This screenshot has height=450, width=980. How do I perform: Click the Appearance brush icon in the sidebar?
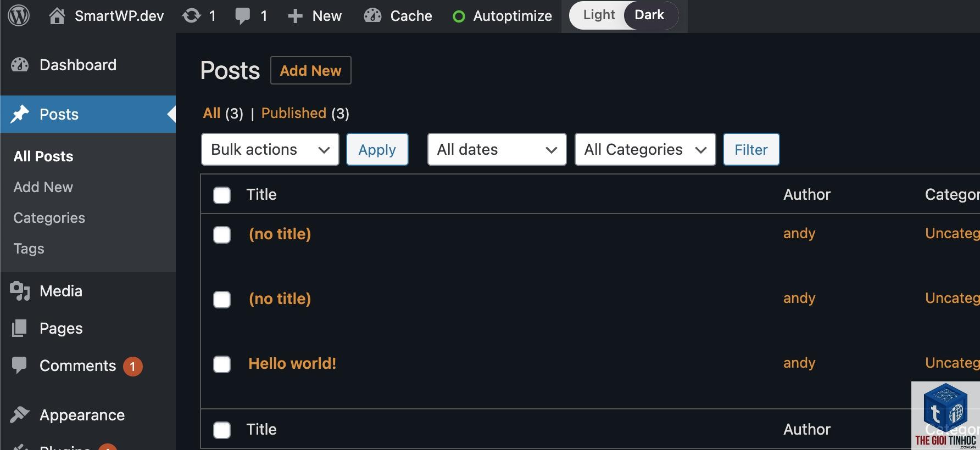click(x=20, y=415)
